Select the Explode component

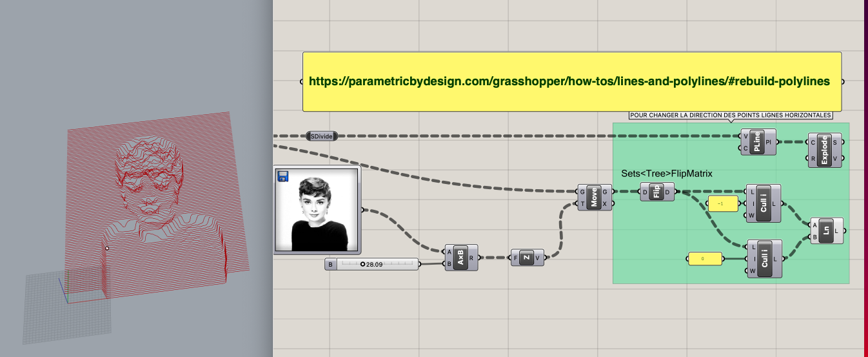pyautogui.click(x=825, y=151)
